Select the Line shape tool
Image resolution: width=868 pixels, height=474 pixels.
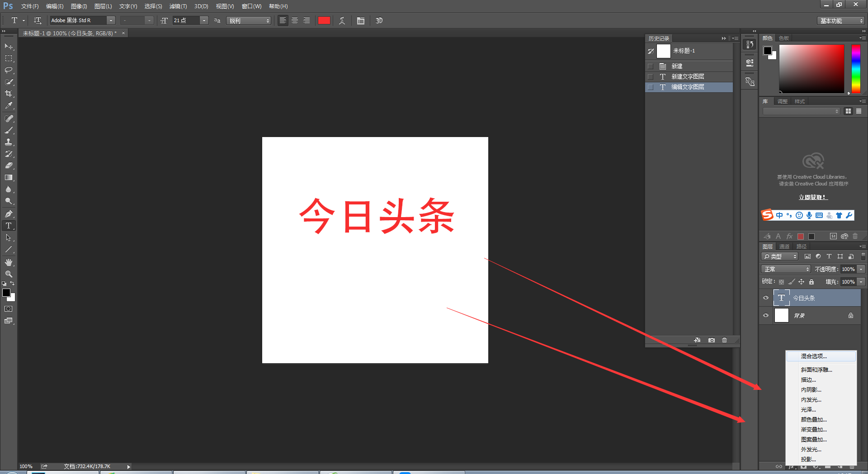click(x=9, y=249)
